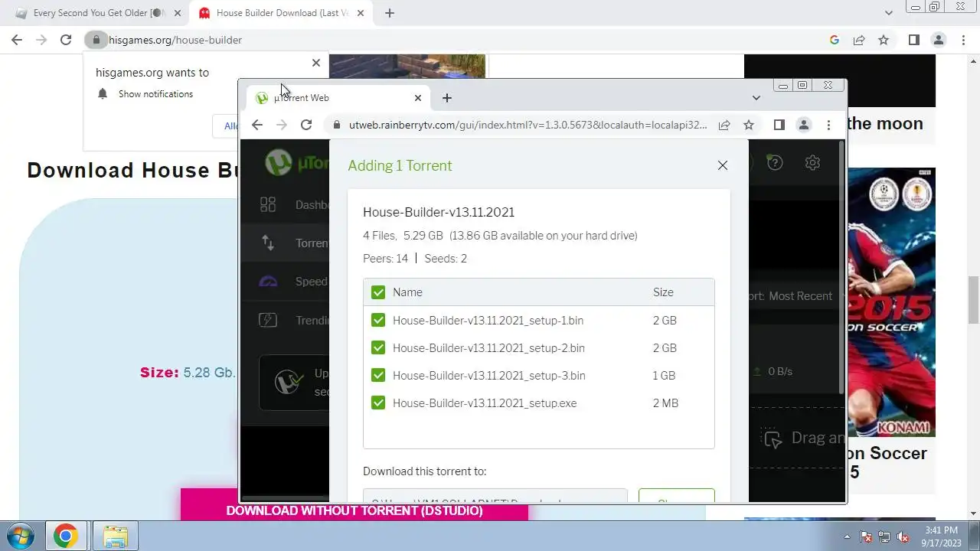The width and height of the screenshot is (980, 551).
Task: Select the Torrents sidebar icon
Action: click(268, 243)
